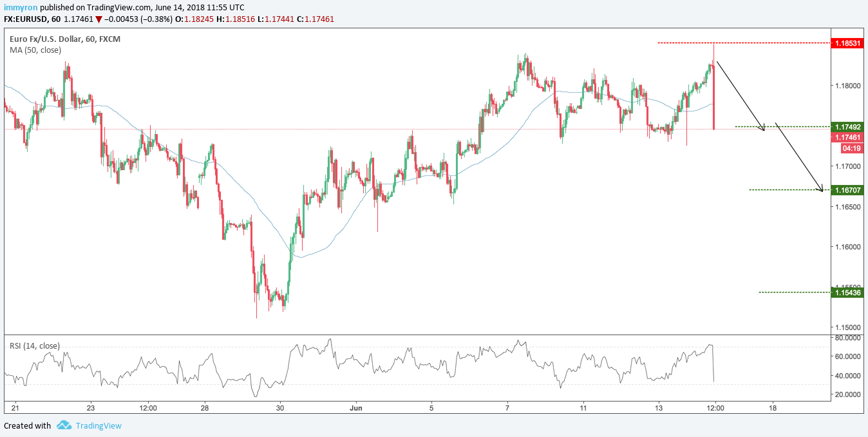Viewport: 868px width, 437px height.
Task: Click the RSI (14, close) indicator label
Action: pos(35,346)
